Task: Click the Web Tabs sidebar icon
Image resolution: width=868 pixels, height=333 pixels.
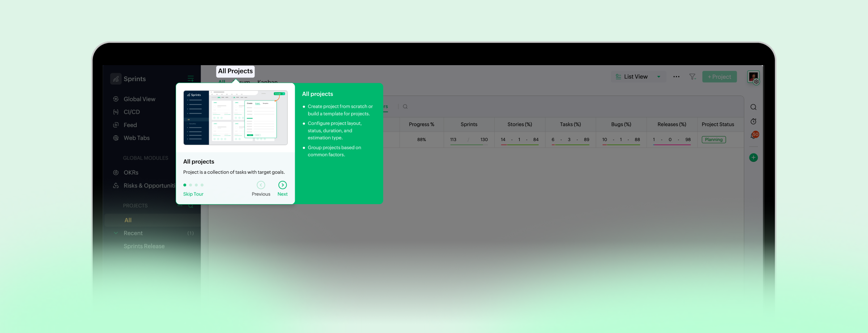Action: click(116, 138)
